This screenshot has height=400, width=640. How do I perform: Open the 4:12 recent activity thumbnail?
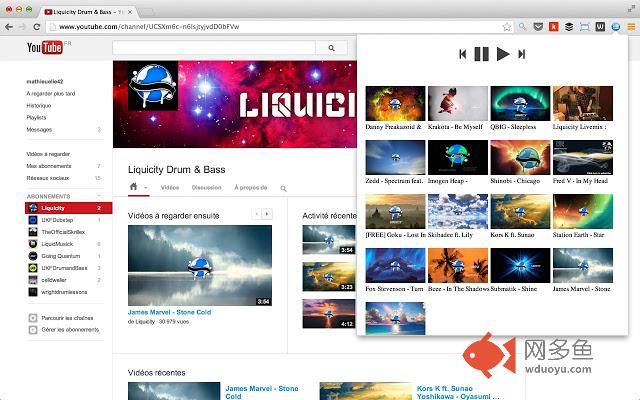point(329,313)
